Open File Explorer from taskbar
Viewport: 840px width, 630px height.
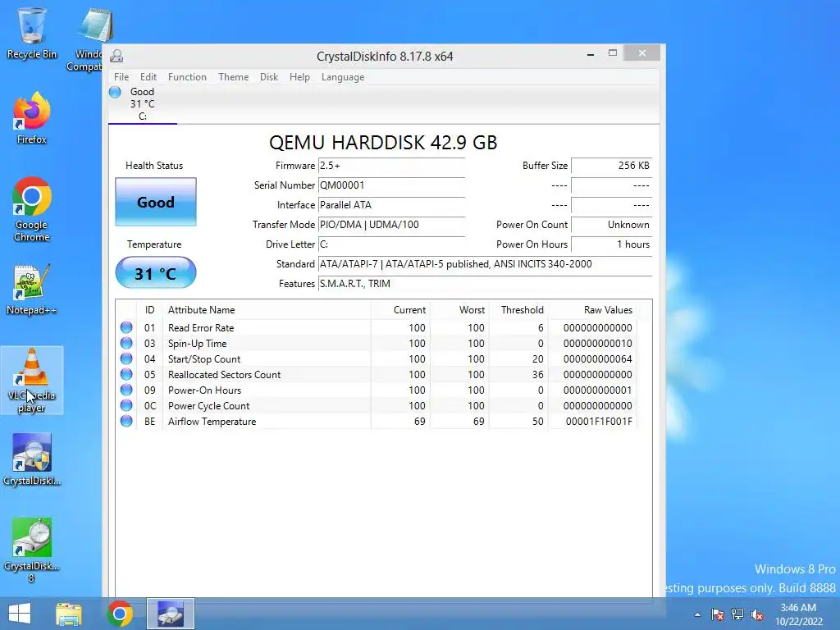pos(69,614)
